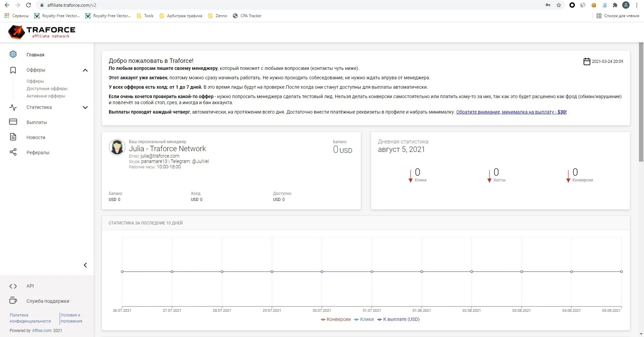Click the browser forward arrow
The height and width of the screenshot is (337, 644).
pyautogui.click(x=18, y=5)
